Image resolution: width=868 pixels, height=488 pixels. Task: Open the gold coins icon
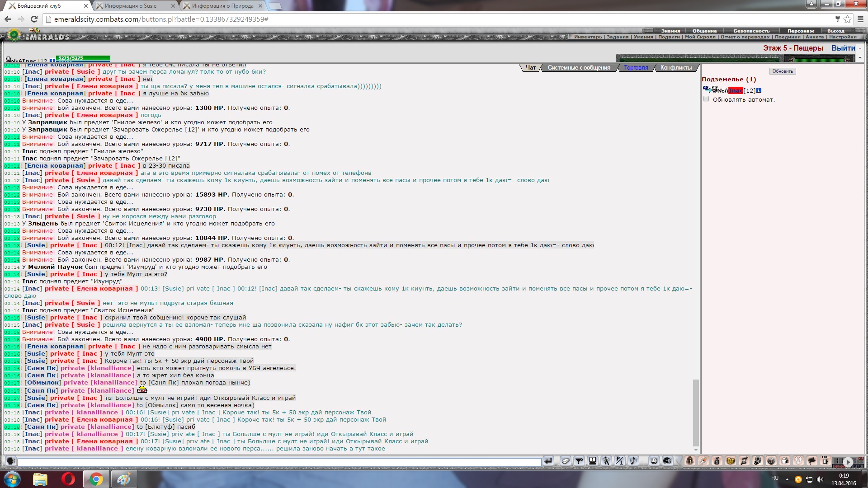click(x=731, y=461)
